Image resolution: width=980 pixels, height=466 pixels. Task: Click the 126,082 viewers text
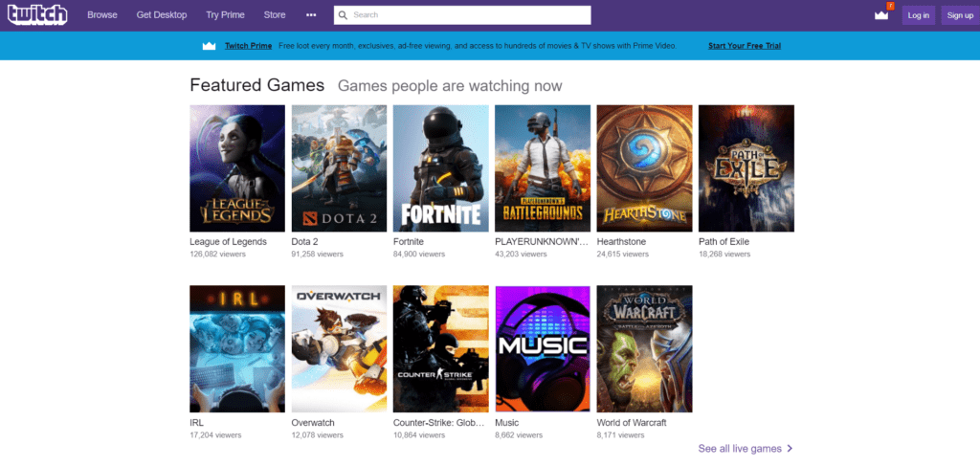(217, 255)
